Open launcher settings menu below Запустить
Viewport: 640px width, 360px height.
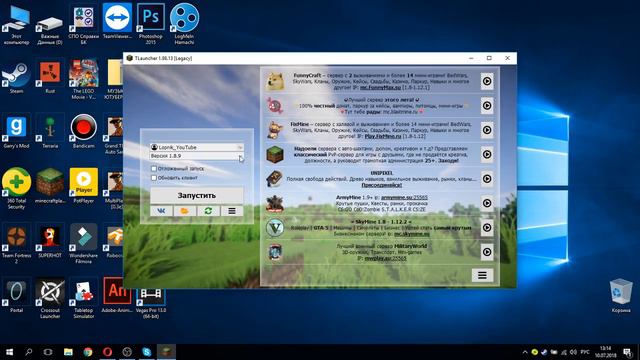point(232,211)
